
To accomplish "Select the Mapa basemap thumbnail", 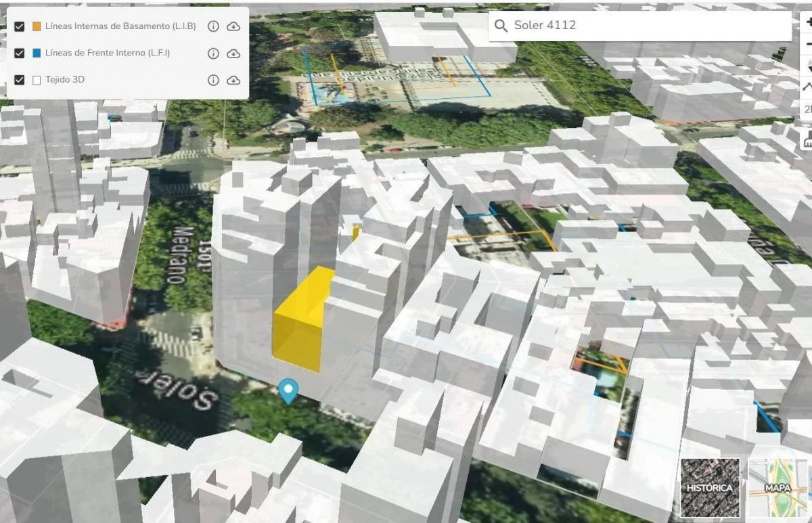I will click(777, 487).
